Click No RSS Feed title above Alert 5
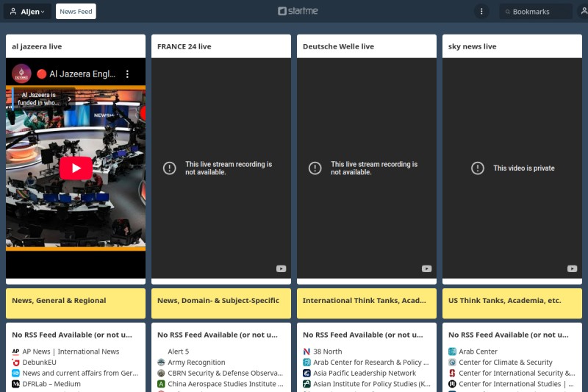The image size is (588, 392). 218,335
